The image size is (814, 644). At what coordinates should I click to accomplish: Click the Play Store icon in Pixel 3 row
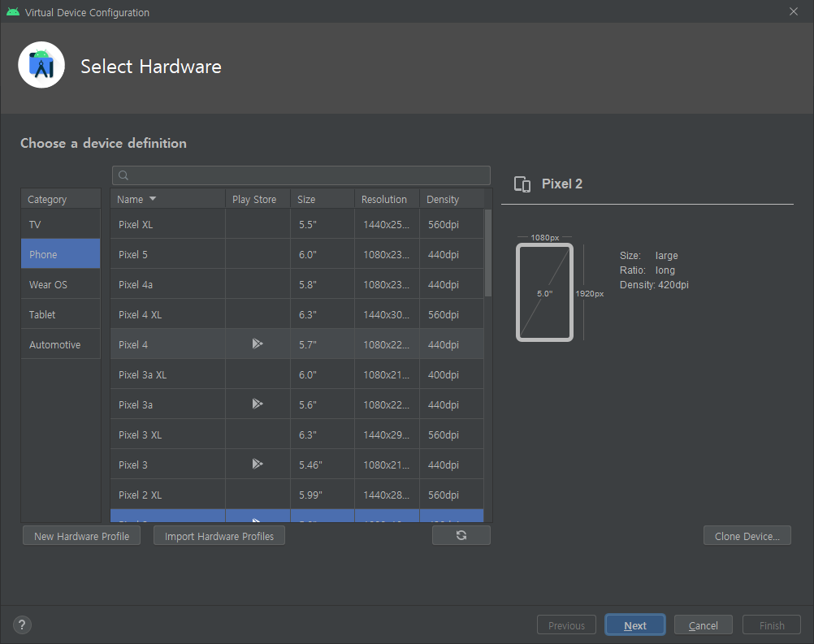click(258, 464)
